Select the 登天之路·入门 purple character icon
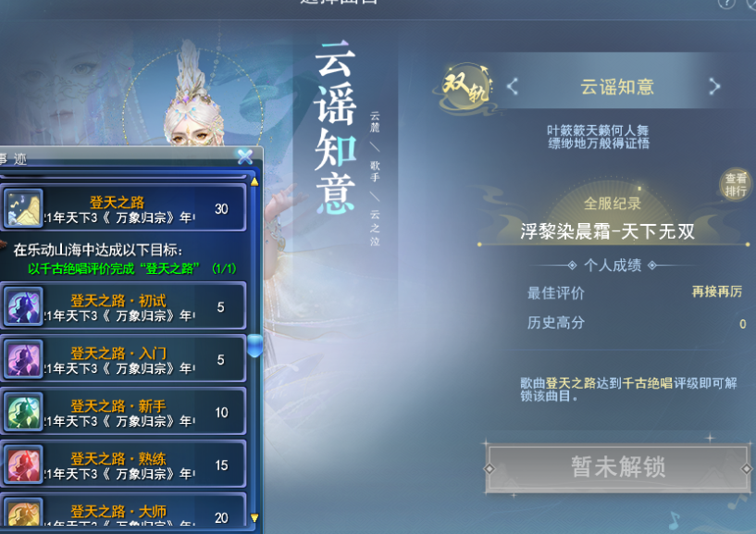 coord(22,359)
